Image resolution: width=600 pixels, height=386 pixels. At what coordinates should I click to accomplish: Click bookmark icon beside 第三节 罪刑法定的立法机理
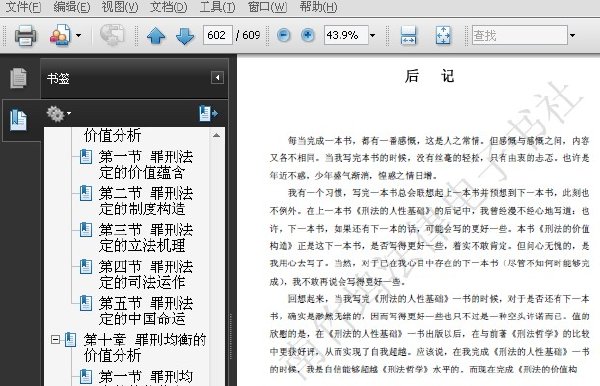click(x=86, y=230)
